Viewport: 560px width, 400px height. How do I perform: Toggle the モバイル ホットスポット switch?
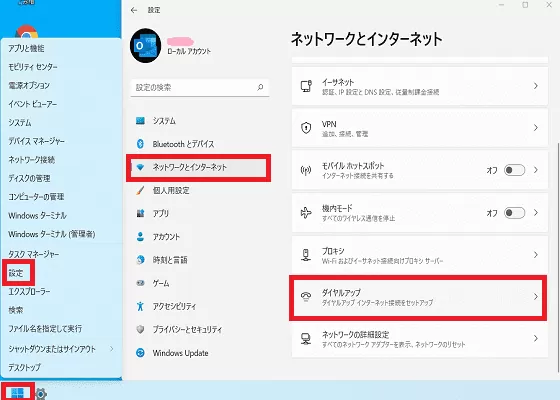pos(514,170)
